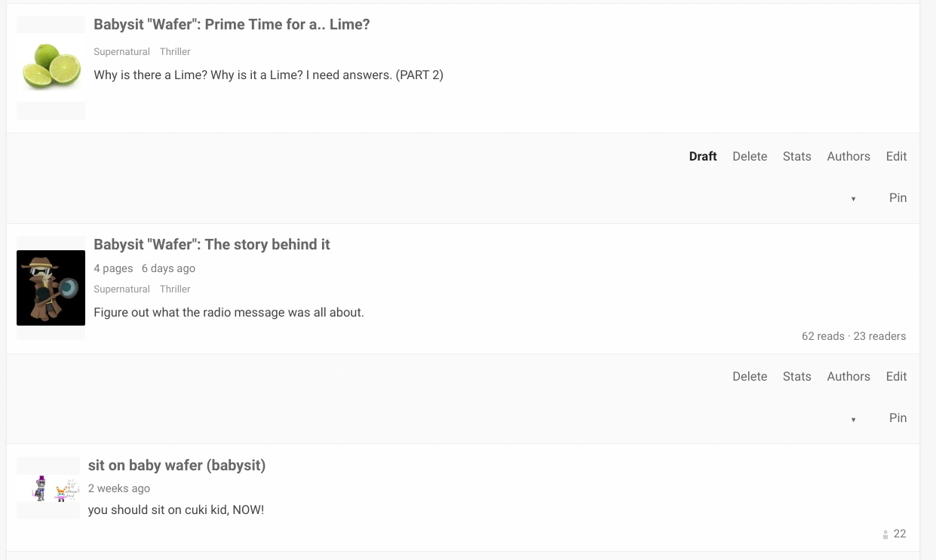Screen dimensions: 936x560
Task: Edit the 'Prime Time for a.. Lime?' story
Action: (896, 157)
